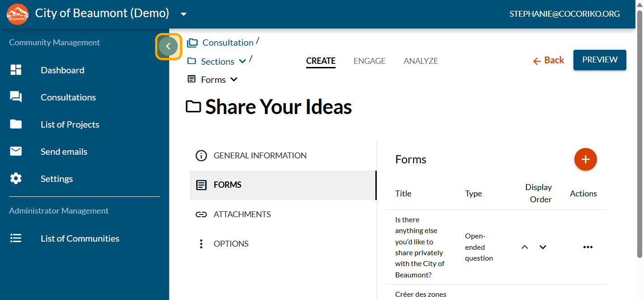Open actions menu for the open-ended question
Image resolution: width=644 pixels, height=300 pixels.
(587, 247)
